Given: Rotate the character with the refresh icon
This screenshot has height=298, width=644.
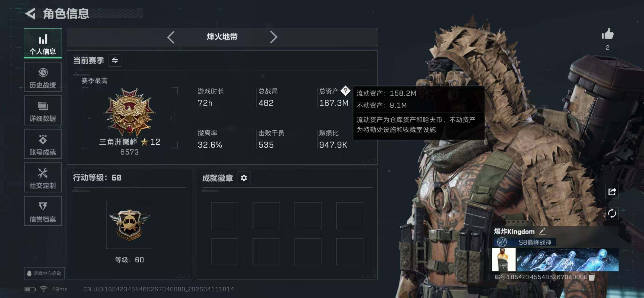Looking at the screenshot, I should [x=612, y=213].
